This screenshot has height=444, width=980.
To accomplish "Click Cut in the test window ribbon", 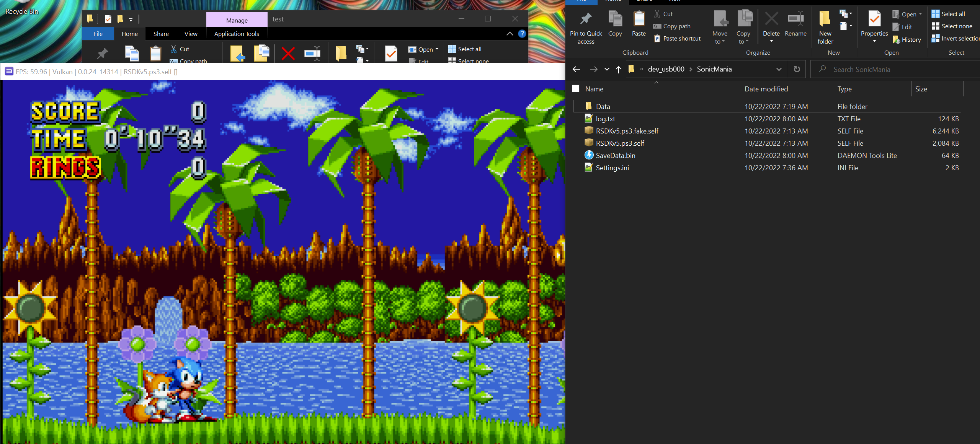I will click(180, 49).
